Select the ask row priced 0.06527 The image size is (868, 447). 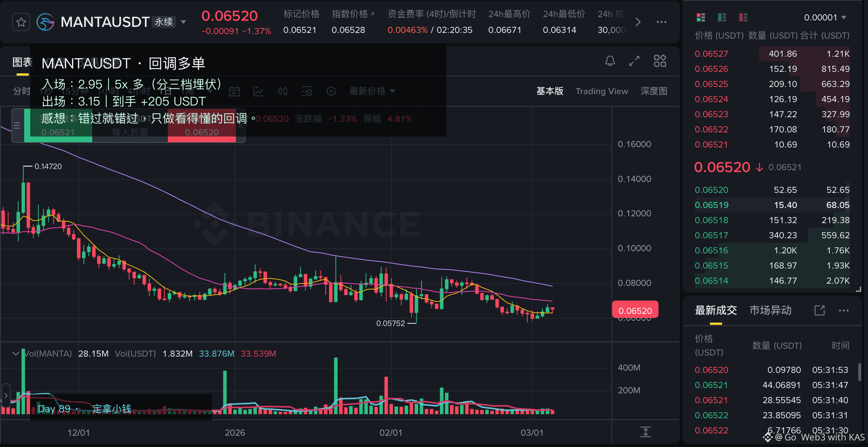(x=772, y=54)
